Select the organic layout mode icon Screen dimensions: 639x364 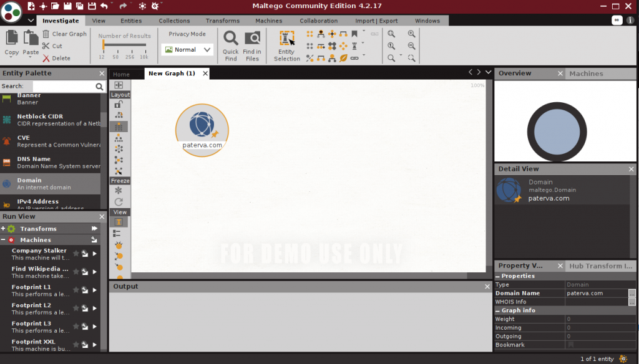click(x=119, y=160)
